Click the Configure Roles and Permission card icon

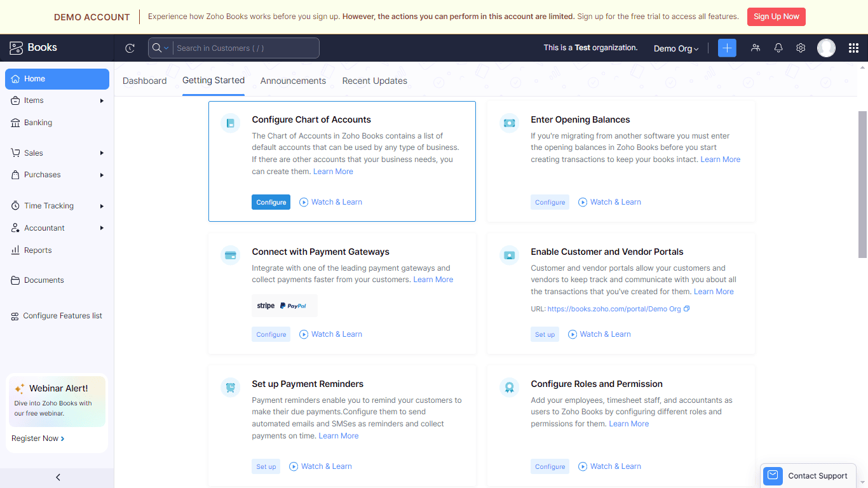coord(509,388)
